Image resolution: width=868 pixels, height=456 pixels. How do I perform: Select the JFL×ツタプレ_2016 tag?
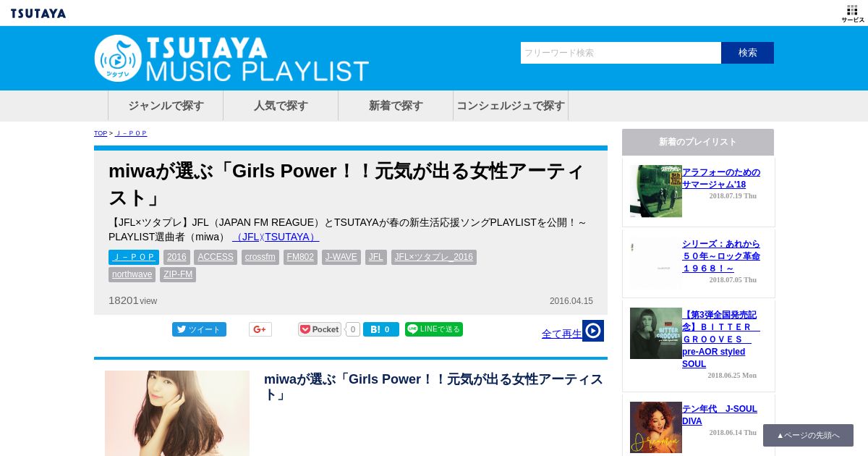coord(434,257)
